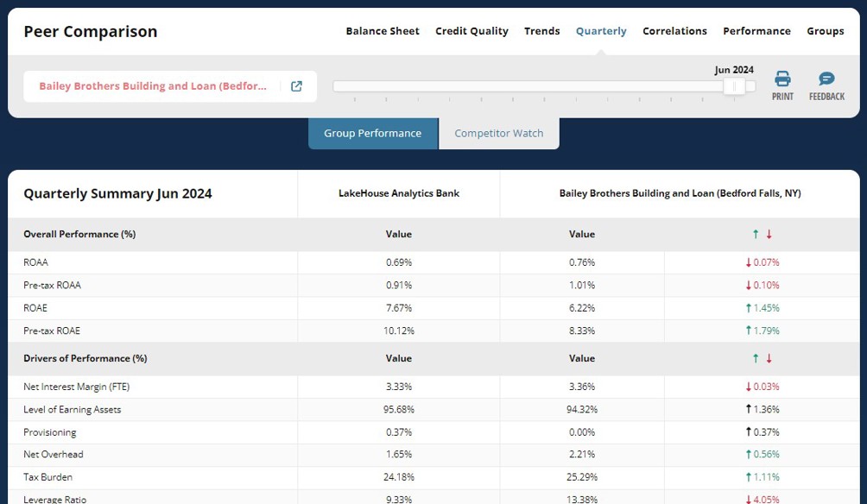Click the ROAE up-arrow change 1.45%
The width and height of the screenshot is (867, 504).
pos(762,308)
